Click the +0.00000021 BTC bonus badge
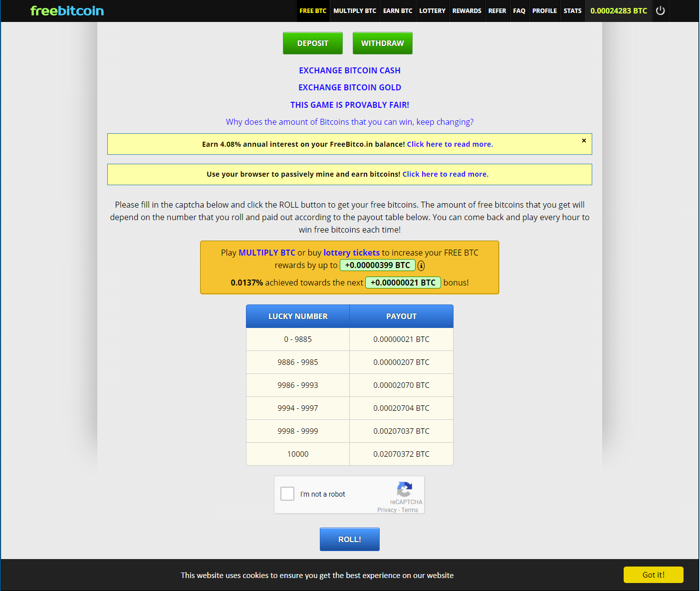The width and height of the screenshot is (700, 591). click(403, 283)
